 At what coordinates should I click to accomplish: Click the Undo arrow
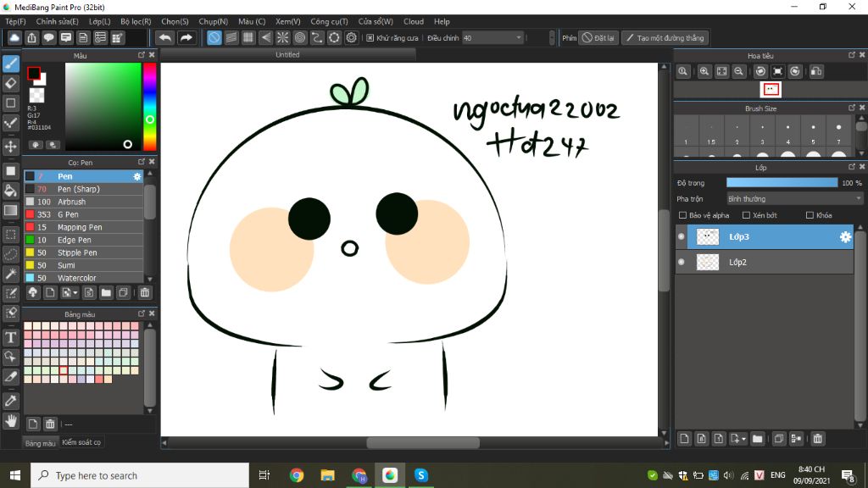point(165,37)
